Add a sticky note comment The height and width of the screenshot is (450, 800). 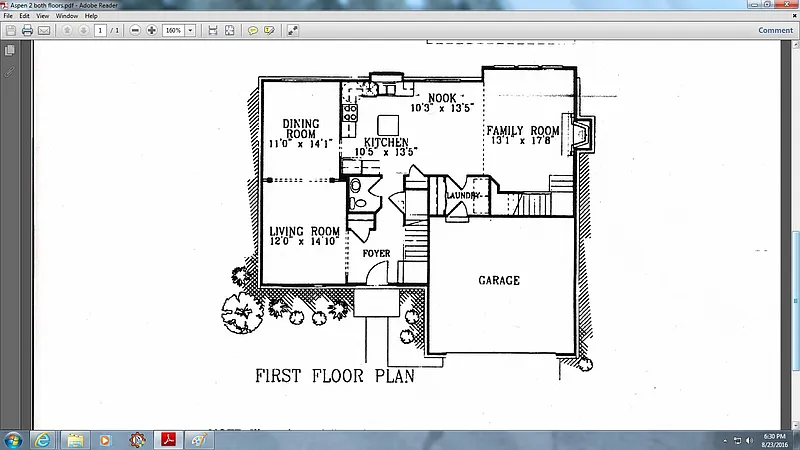point(253,31)
